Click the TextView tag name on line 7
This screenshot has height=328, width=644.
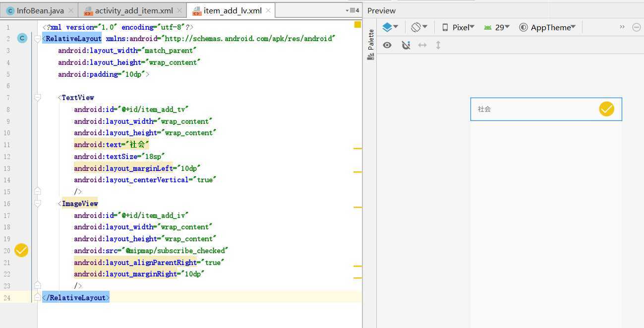point(78,98)
